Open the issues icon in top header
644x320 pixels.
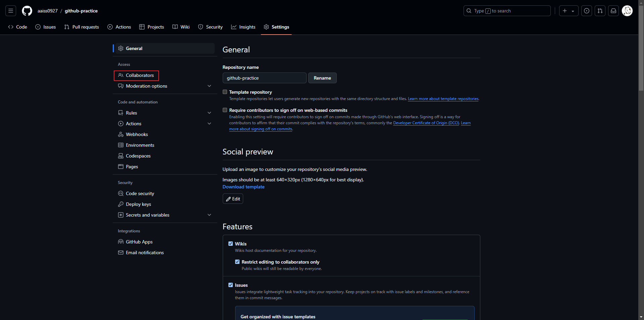[586, 11]
